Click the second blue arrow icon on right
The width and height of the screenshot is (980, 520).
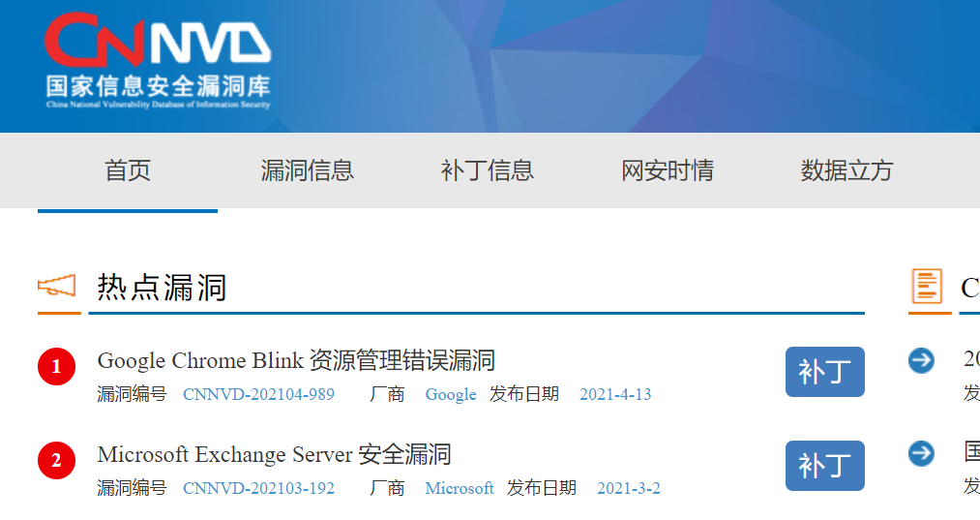tap(921, 454)
